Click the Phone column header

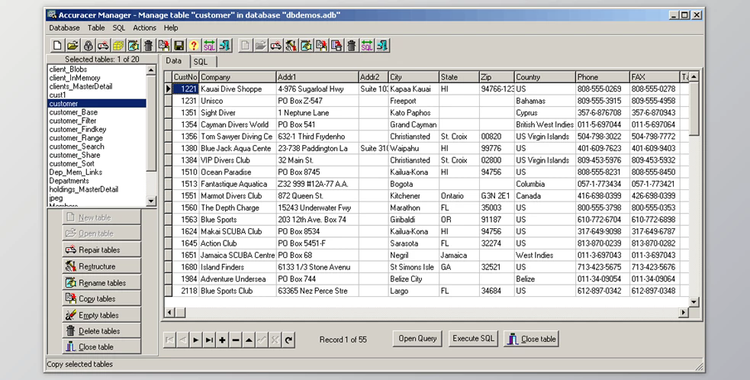[603, 77]
